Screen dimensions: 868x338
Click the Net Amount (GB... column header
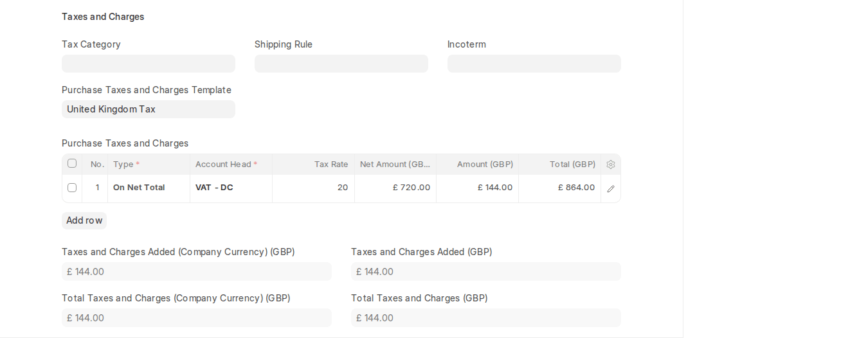tap(395, 165)
